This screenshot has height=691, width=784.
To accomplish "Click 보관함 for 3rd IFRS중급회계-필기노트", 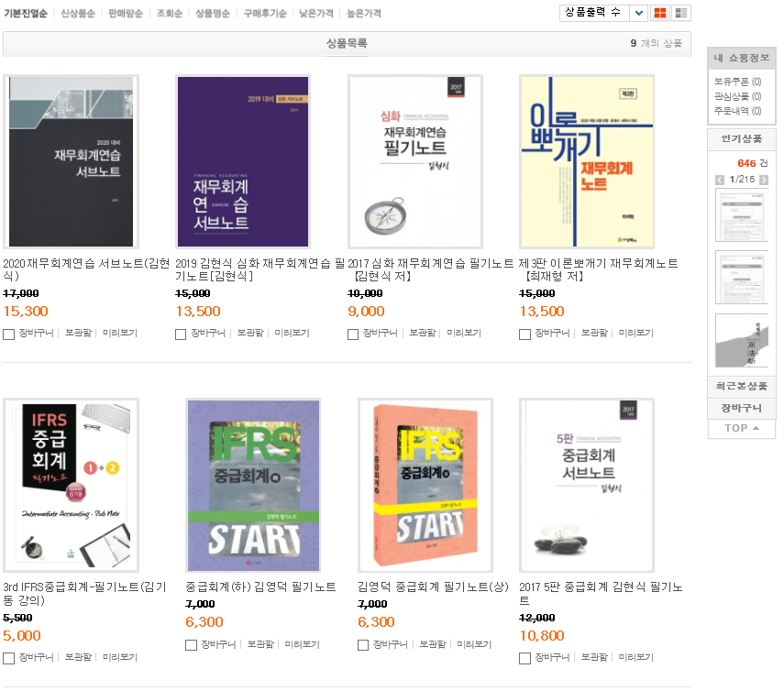I will pos(78,657).
